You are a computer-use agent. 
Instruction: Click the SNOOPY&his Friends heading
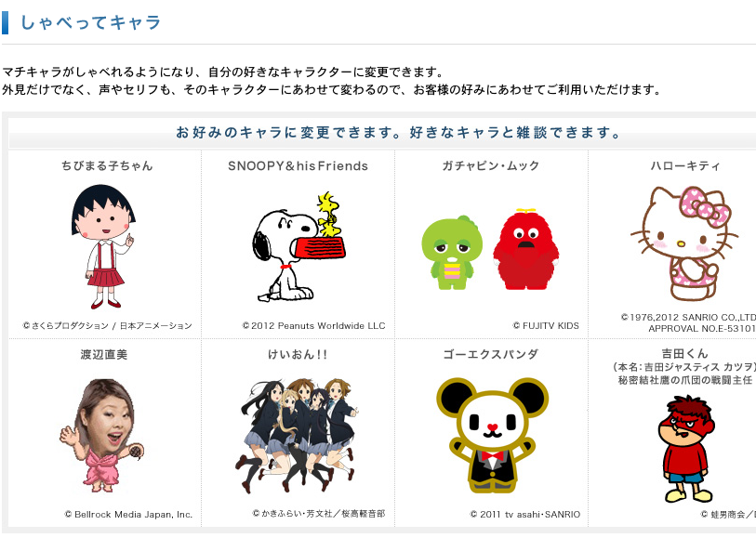(298, 166)
